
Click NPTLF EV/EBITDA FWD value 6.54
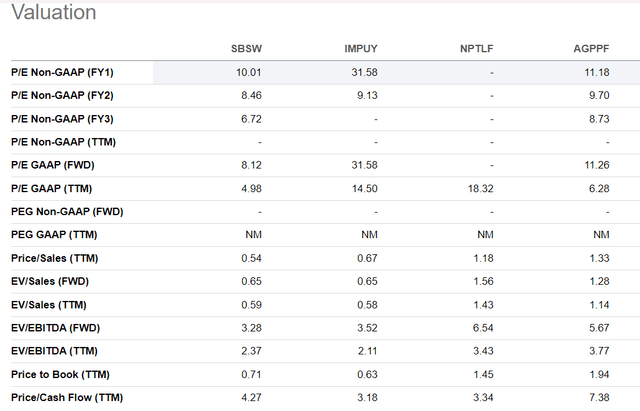coord(483,328)
